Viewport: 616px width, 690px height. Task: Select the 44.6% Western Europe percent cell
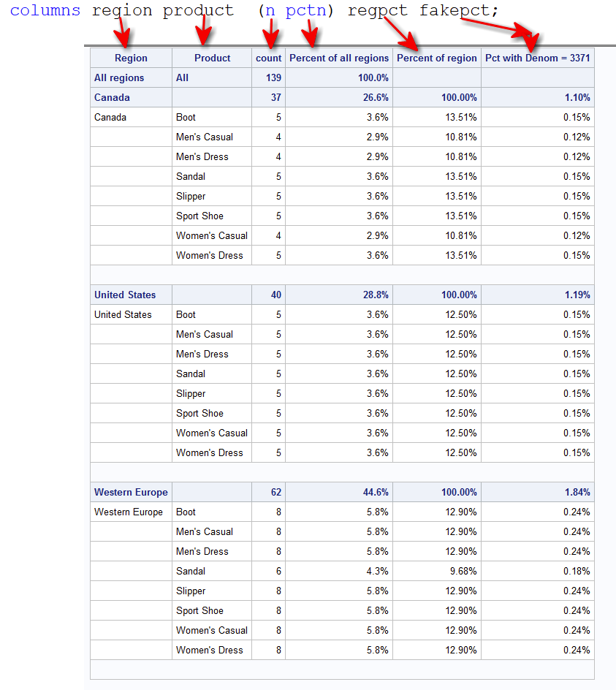339,492
